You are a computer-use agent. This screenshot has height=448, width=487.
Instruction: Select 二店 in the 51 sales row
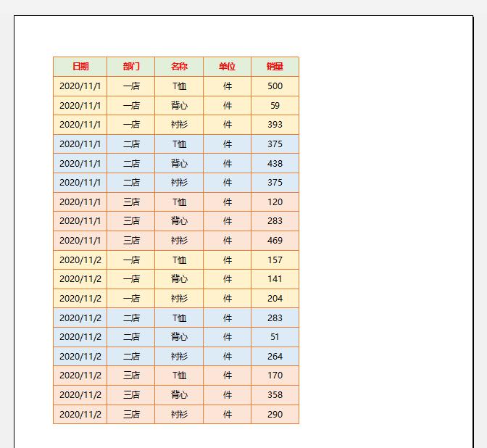point(130,337)
